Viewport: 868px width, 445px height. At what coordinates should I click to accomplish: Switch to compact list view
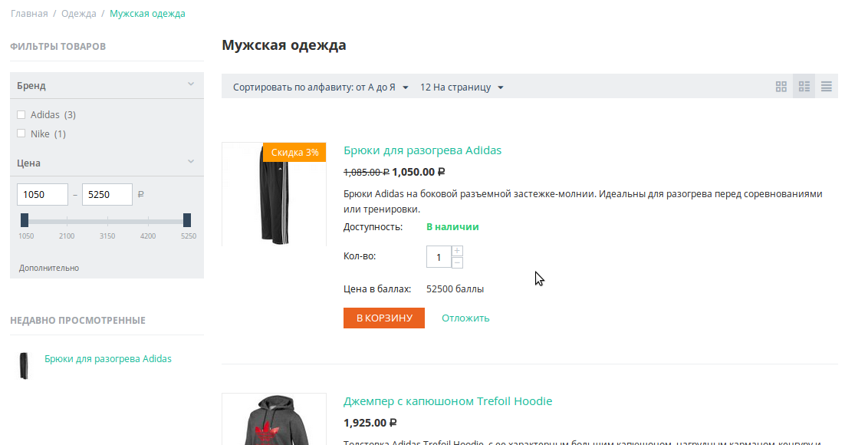[827, 87]
